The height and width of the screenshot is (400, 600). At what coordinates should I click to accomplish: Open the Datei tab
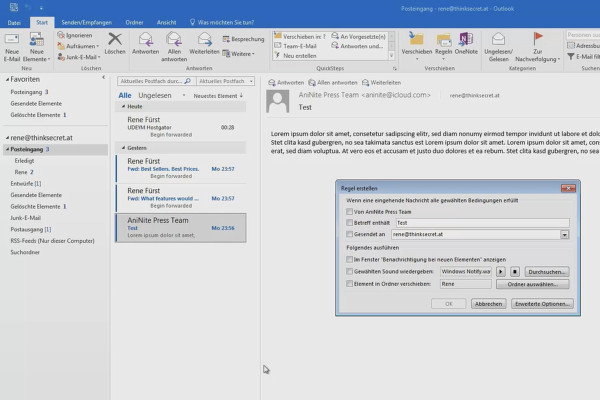[x=14, y=23]
